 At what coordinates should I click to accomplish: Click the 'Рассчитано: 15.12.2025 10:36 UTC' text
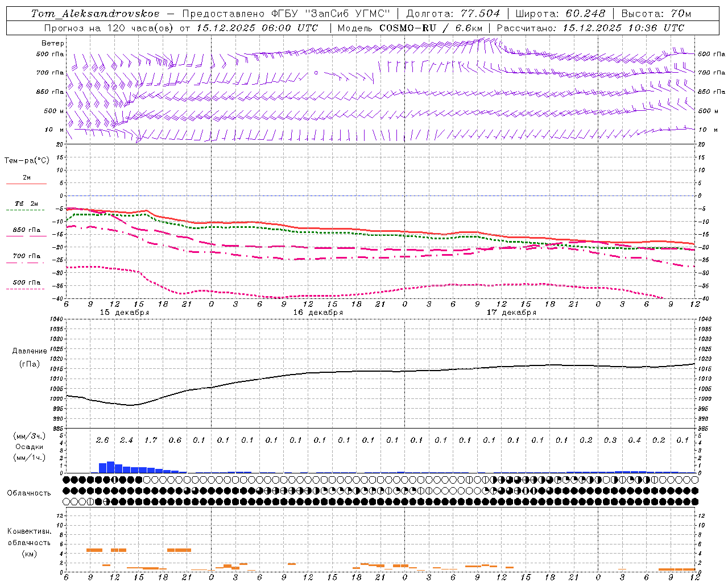590,28
